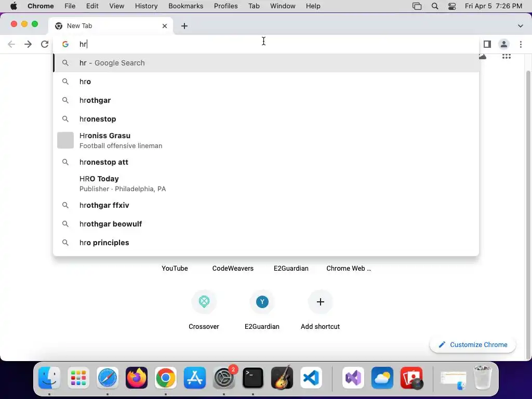The height and width of the screenshot is (399, 532).
Task: Click the Spotlight search icon in menu bar
Action: pos(435,6)
